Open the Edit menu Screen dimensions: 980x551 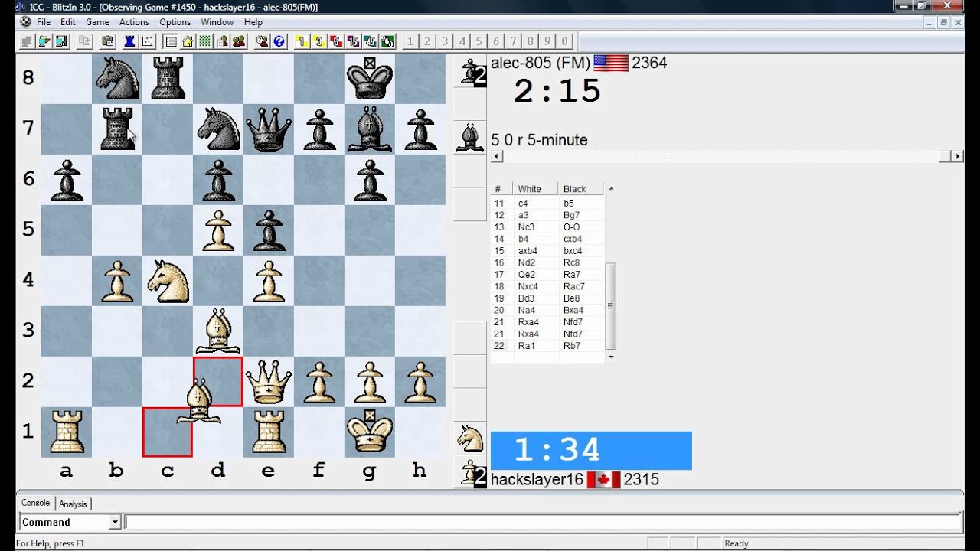point(68,22)
